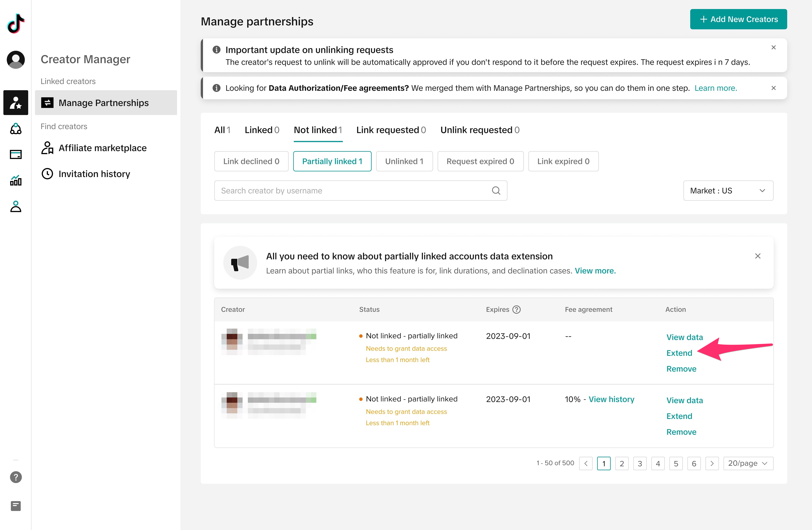Toggle the Partially linked filter chip

(x=332, y=161)
